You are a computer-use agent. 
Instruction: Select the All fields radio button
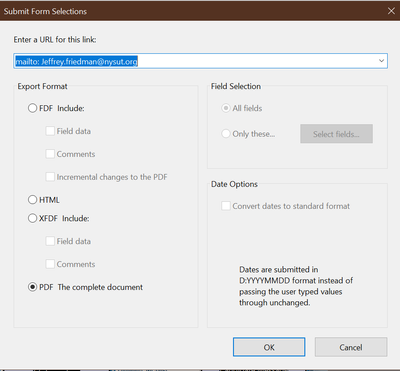(226, 108)
